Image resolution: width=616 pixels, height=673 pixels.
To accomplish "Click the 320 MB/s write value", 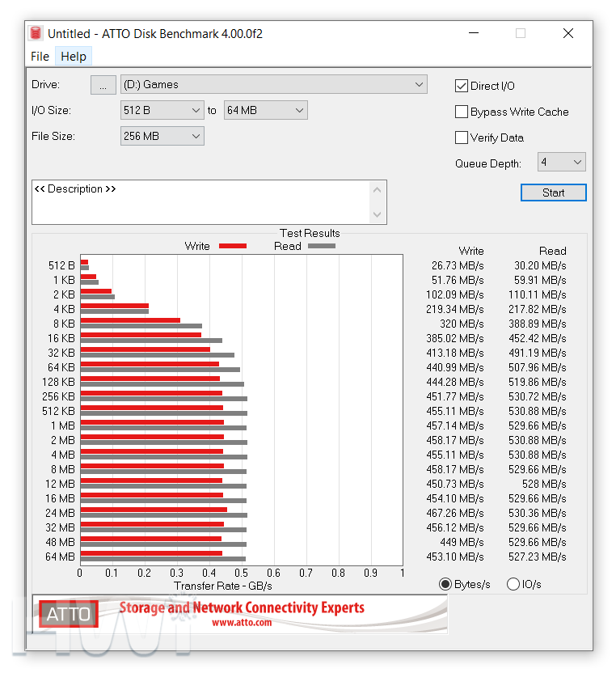I will pos(462,324).
